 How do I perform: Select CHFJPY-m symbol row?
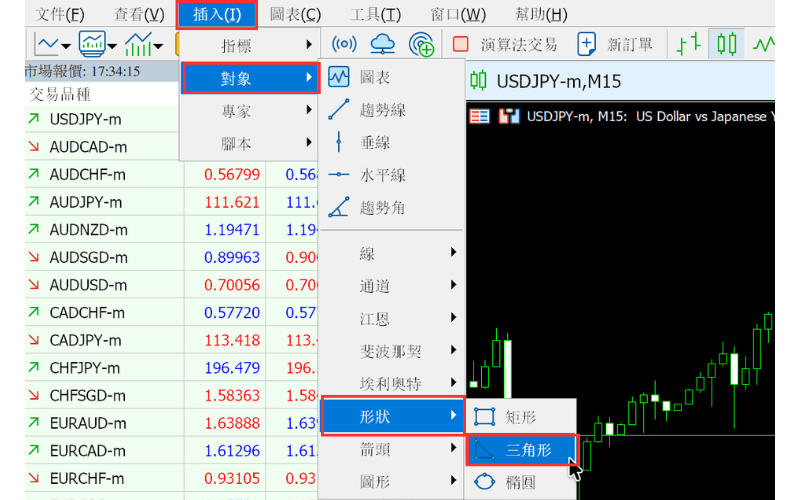click(x=105, y=367)
